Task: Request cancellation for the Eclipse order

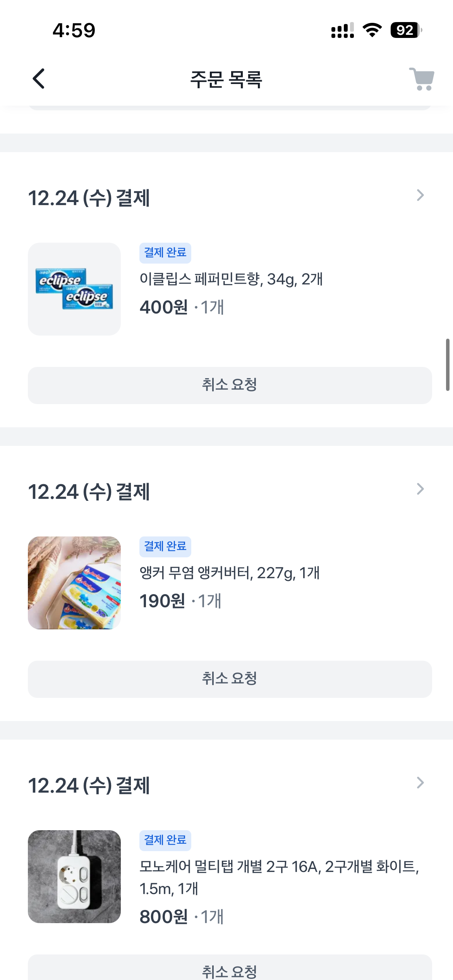Action: point(230,385)
